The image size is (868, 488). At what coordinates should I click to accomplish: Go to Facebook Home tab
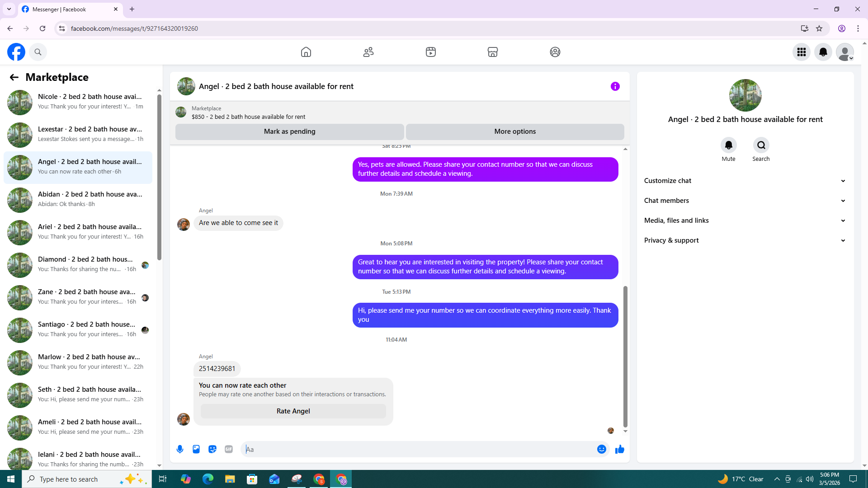coord(306,52)
